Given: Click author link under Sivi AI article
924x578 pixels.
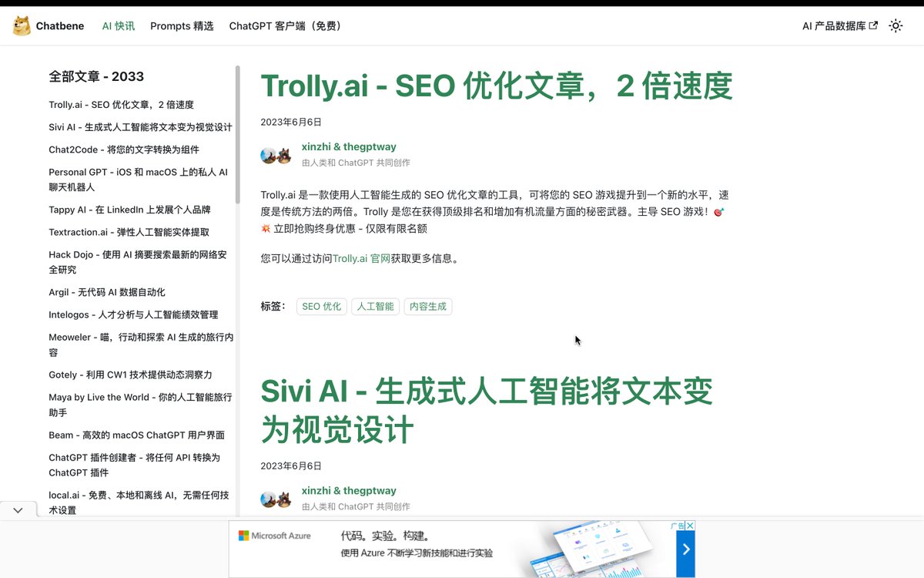Looking at the screenshot, I should (349, 490).
